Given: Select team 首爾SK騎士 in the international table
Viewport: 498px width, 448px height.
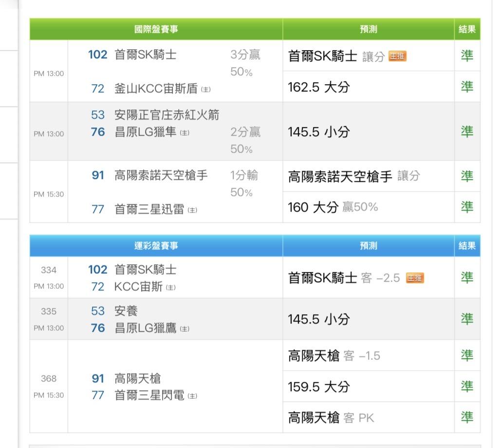Looking at the screenshot, I should click(146, 54).
